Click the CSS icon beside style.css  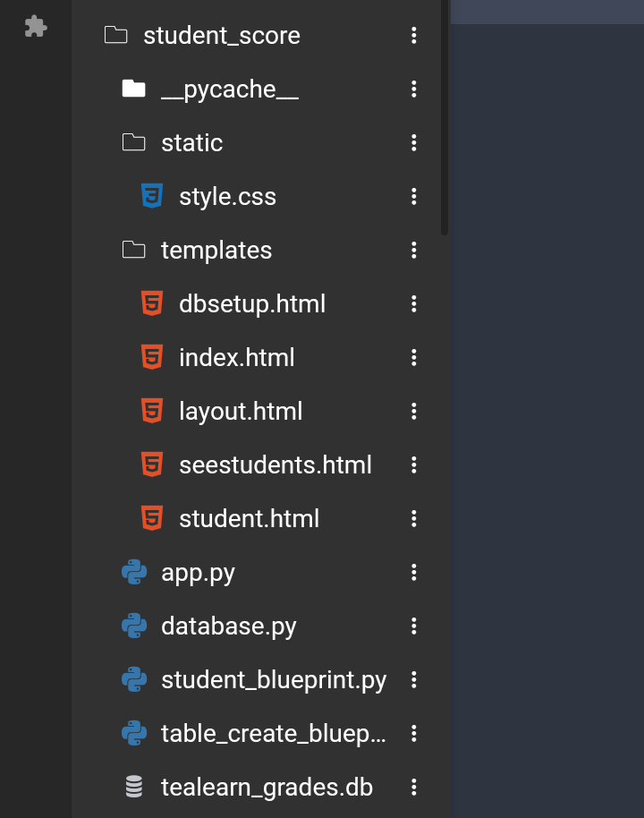point(152,196)
